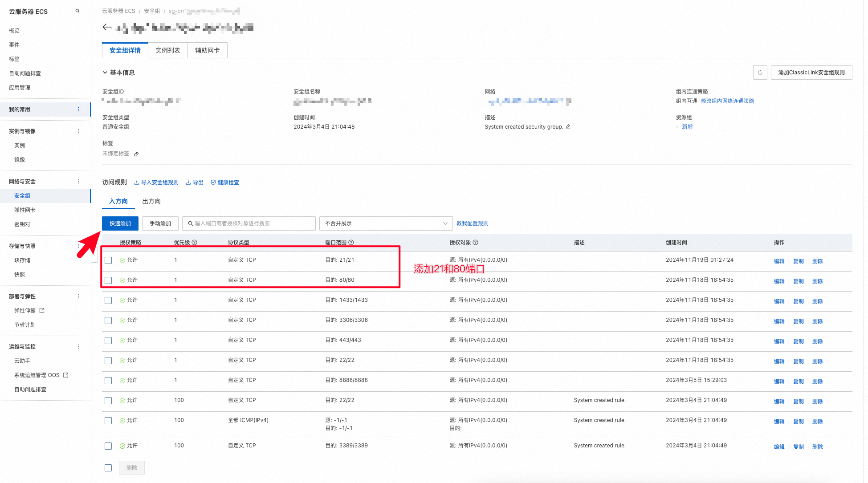Switch to the 实例列表 tab
Image resolution: width=868 pixels, height=483 pixels.
pyautogui.click(x=168, y=50)
